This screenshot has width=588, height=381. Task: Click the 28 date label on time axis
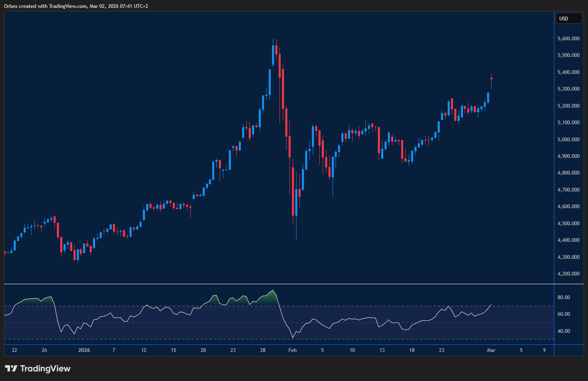coord(263,350)
